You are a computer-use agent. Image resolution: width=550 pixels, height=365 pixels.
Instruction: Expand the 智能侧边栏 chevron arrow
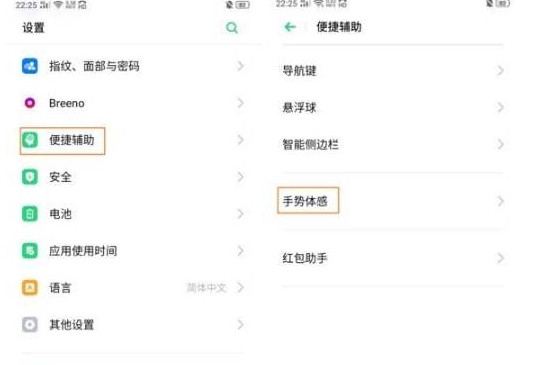tap(501, 144)
